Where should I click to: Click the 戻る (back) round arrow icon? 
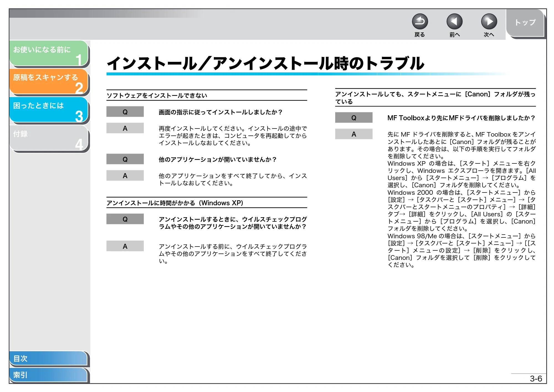(420, 22)
